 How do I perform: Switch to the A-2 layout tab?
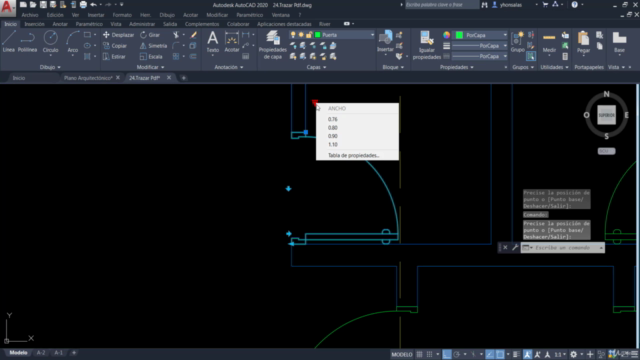(41, 353)
